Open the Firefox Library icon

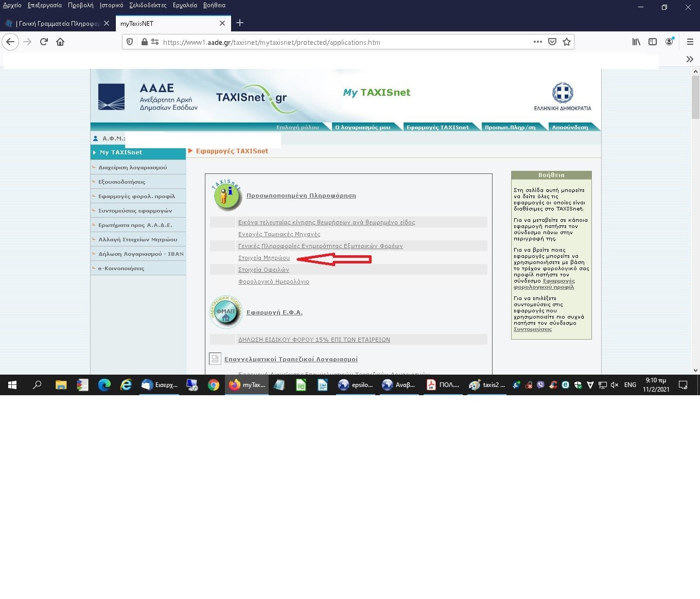(x=636, y=42)
